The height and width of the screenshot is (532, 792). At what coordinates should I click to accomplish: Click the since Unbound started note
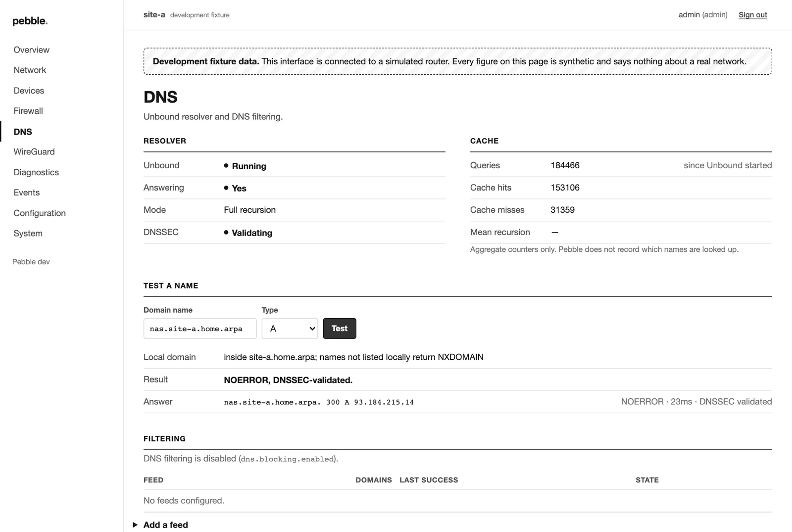click(728, 165)
